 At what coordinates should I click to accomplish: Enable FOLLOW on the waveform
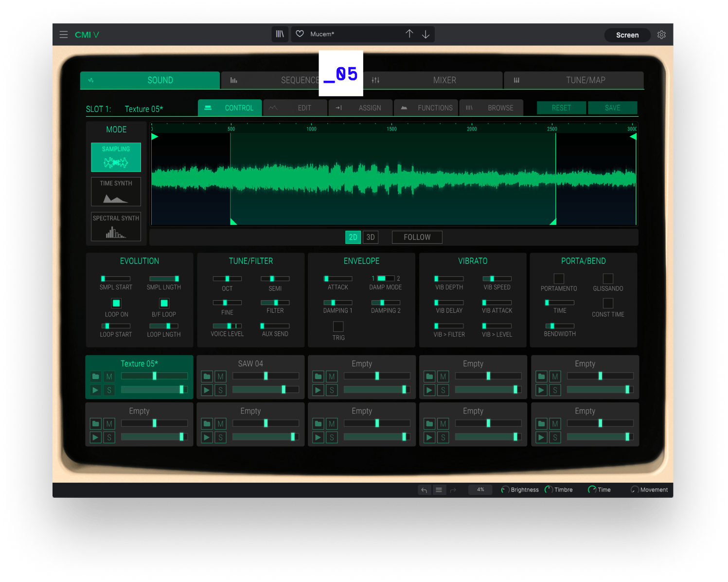pos(417,237)
